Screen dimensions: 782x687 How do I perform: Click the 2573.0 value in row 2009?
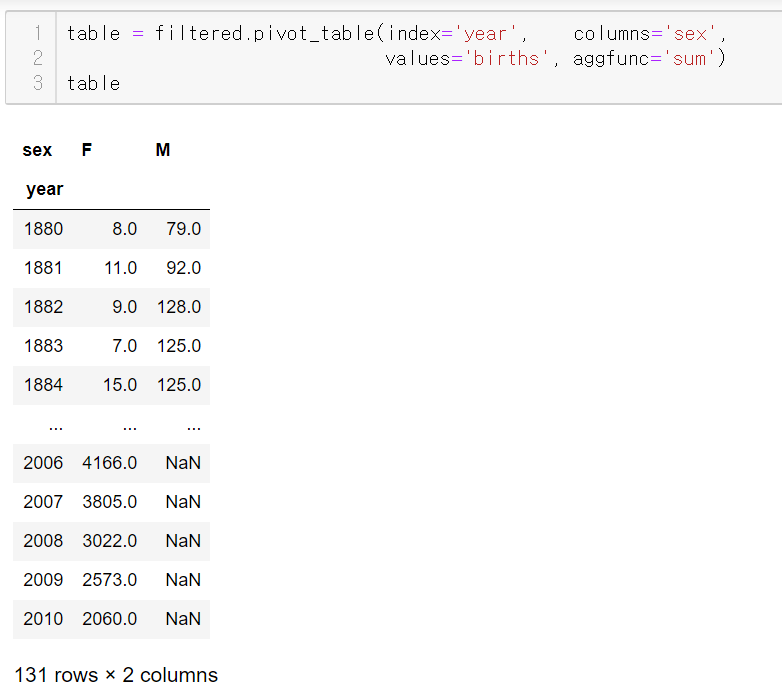point(110,580)
